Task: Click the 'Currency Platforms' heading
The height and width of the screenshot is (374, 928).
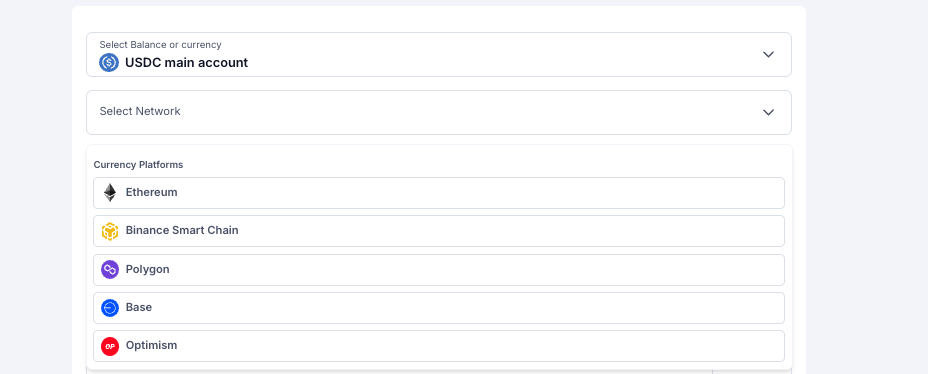Action: pyautogui.click(x=138, y=165)
